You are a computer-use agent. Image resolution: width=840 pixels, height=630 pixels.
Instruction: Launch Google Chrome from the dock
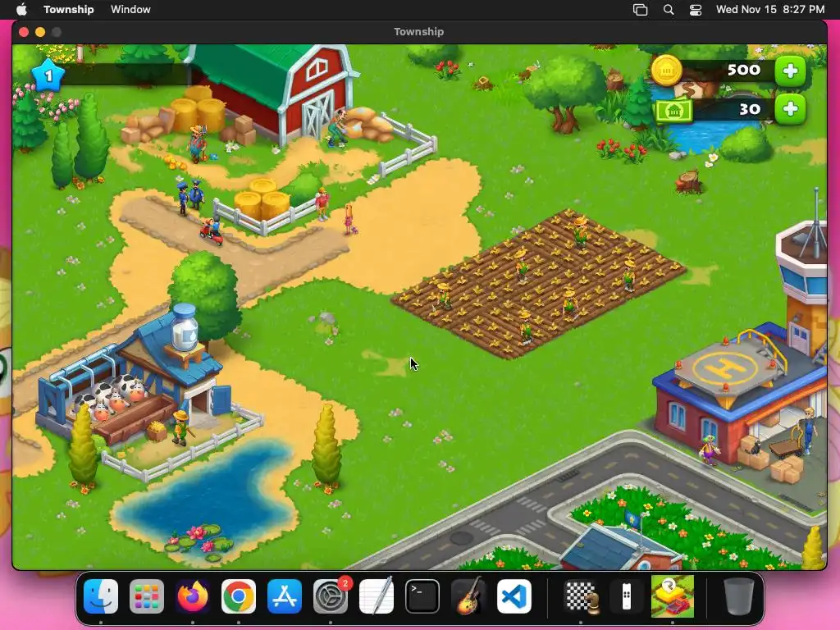pyautogui.click(x=239, y=596)
